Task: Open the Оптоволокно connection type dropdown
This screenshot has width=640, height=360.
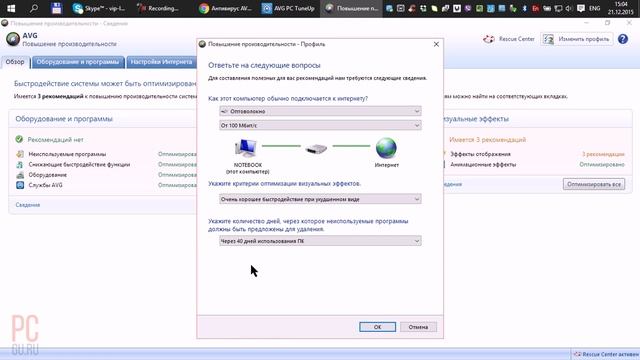Action: tap(320, 111)
